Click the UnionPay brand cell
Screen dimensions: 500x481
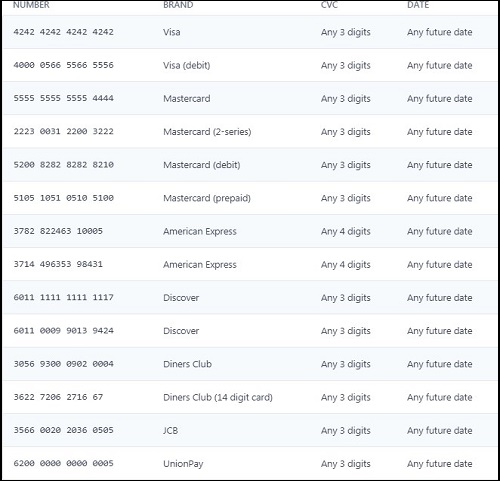click(183, 464)
